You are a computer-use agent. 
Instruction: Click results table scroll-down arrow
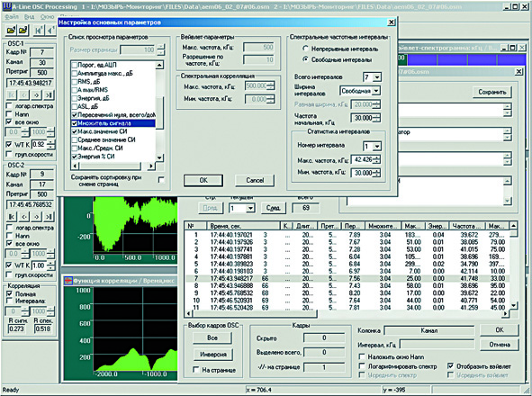point(514,305)
